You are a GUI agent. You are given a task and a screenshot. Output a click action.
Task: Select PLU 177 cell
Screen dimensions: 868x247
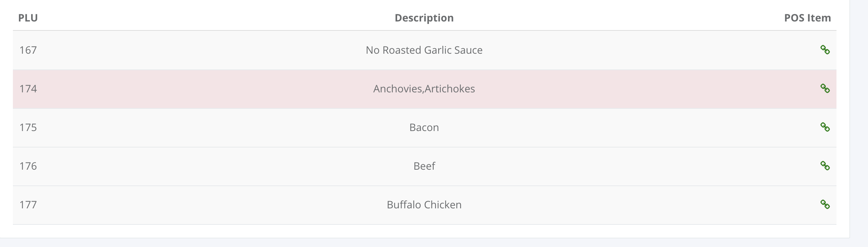click(x=28, y=205)
